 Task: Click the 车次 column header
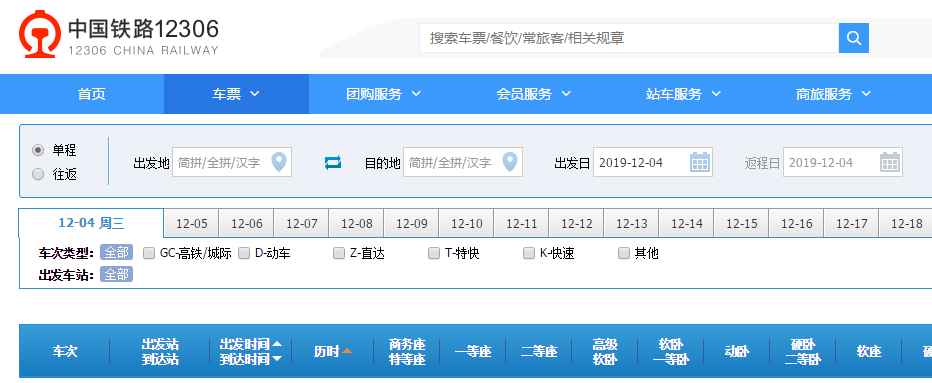[x=64, y=351]
